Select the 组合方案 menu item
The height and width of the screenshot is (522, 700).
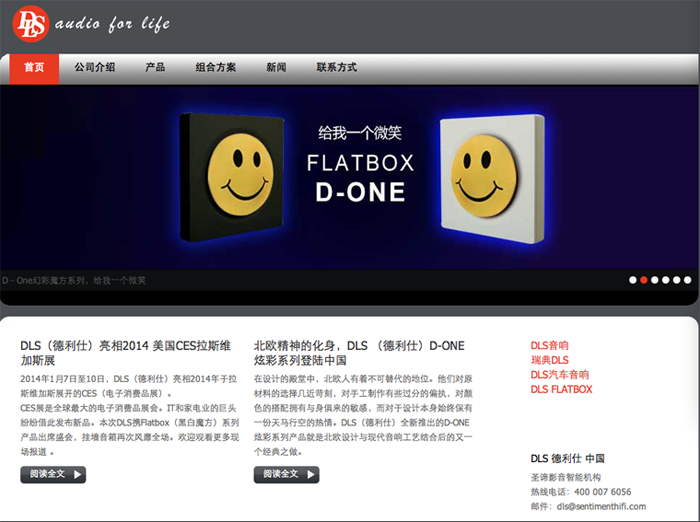coord(216,67)
